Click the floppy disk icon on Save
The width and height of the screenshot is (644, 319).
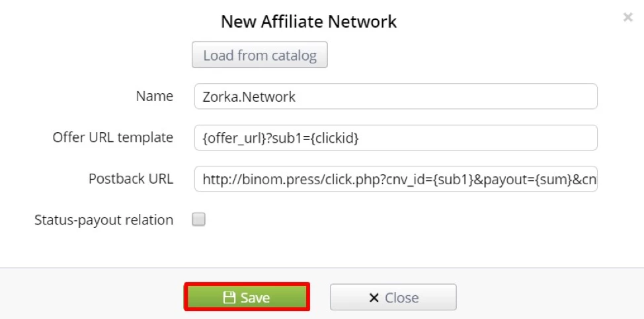tap(229, 297)
